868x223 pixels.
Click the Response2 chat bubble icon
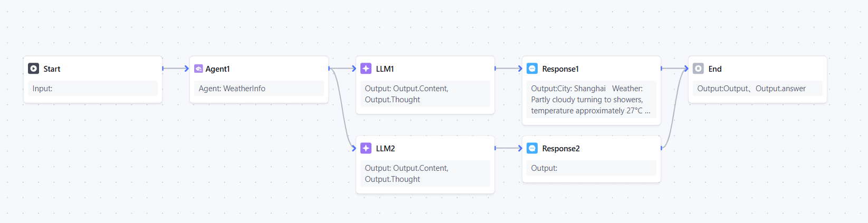click(532, 148)
